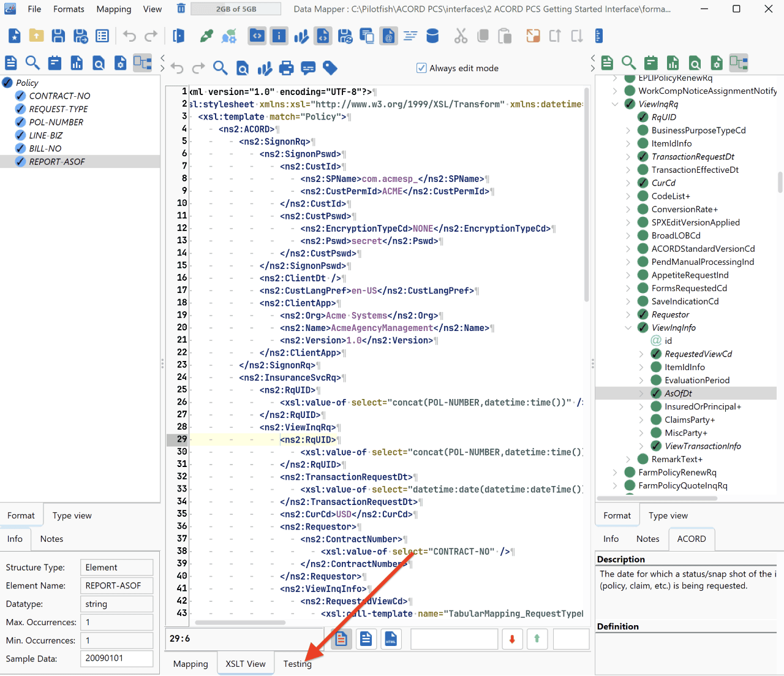Click the green chart report icon in right panel
This screenshot has height=676, width=784.
pyautogui.click(x=673, y=63)
